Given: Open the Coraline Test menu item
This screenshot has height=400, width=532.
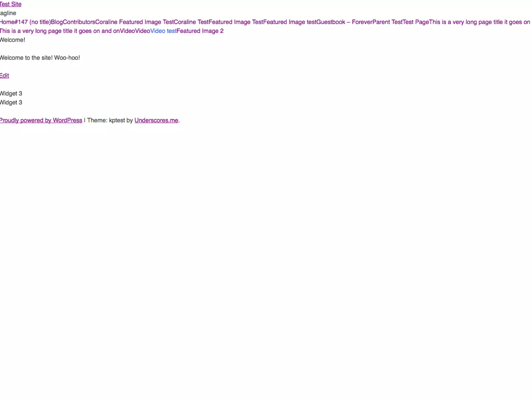Looking at the screenshot, I should [191, 22].
